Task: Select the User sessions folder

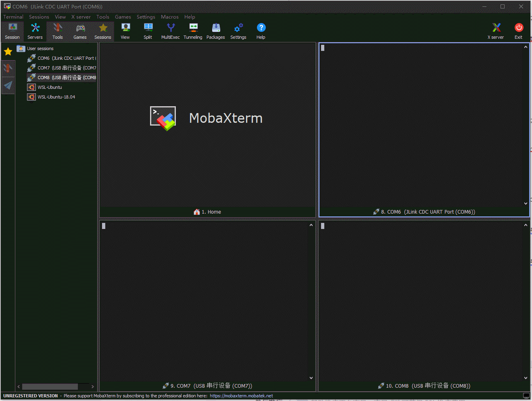Action: [x=35, y=48]
